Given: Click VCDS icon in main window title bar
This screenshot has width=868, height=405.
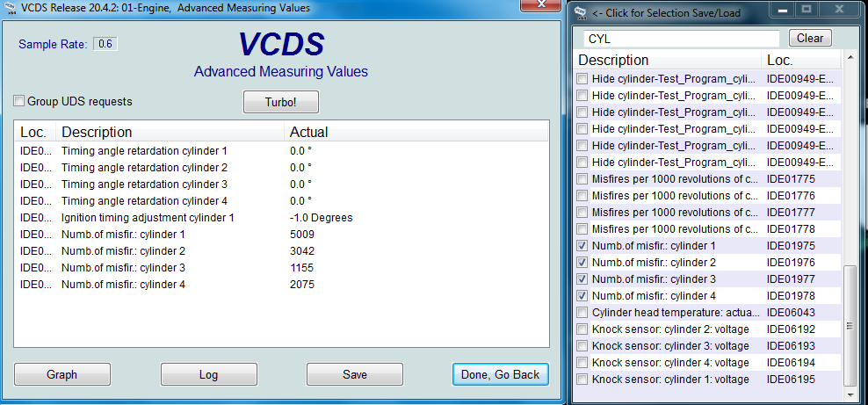Looking at the screenshot, I should [11, 8].
